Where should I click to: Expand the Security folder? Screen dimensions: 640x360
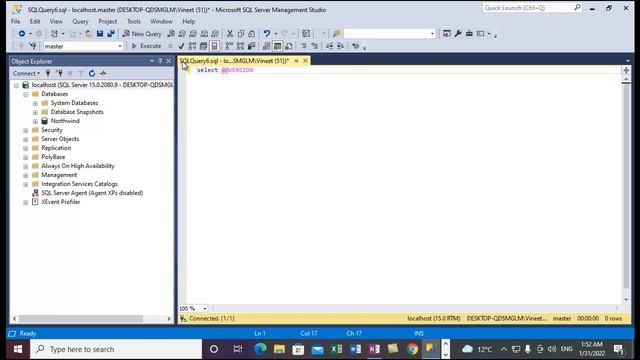(x=26, y=131)
